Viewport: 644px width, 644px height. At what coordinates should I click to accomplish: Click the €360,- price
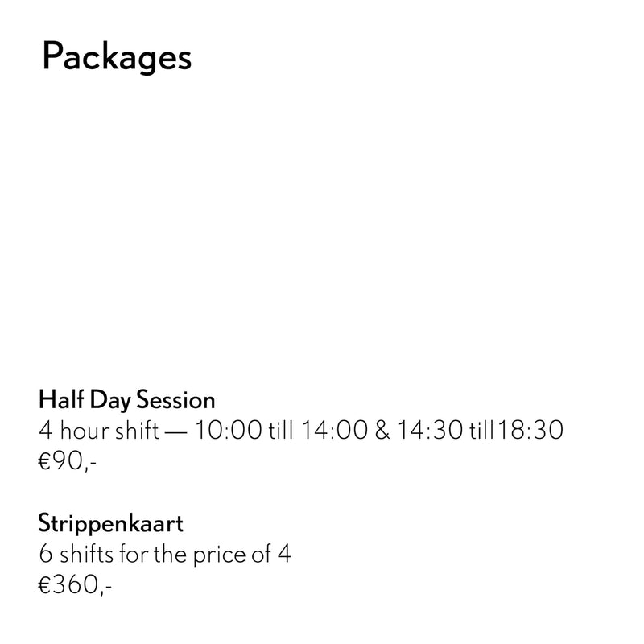click(x=75, y=586)
